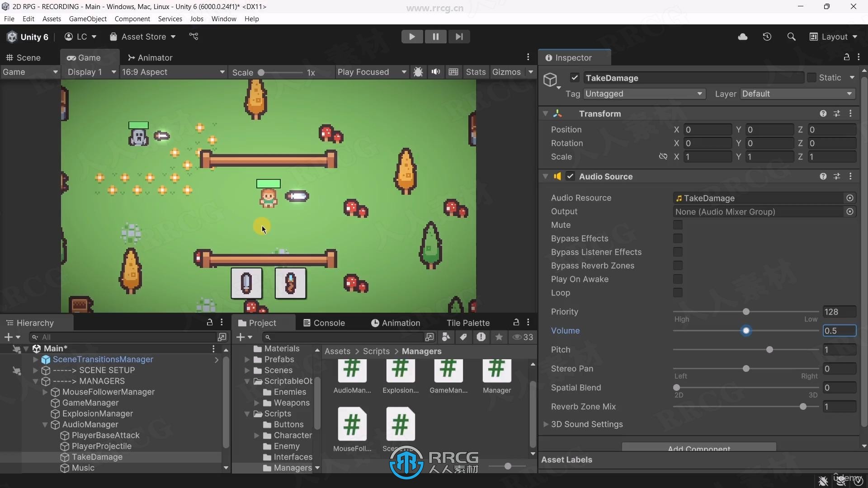The width and height of the screenshot is (868, 488).
Task: Open Transform component help icon
Action: click(x=823, y=114)
